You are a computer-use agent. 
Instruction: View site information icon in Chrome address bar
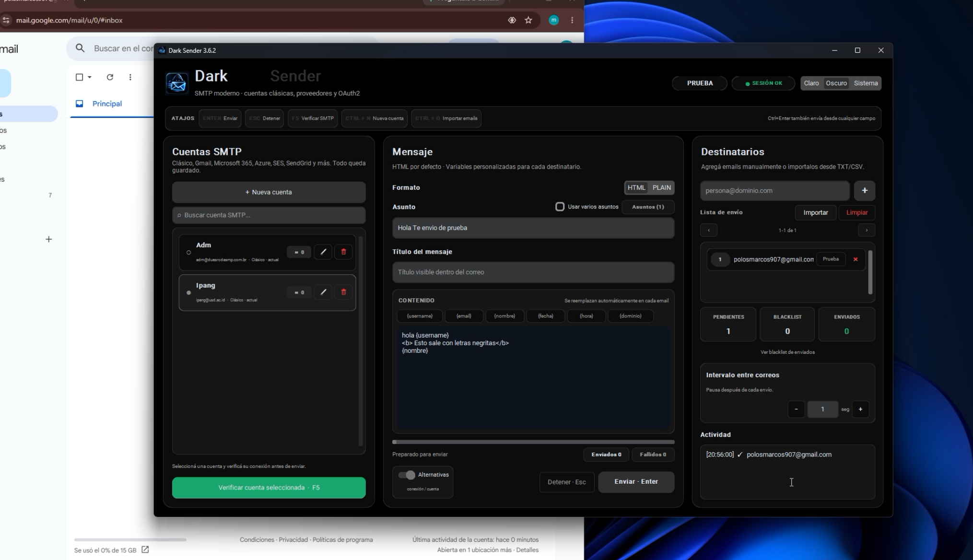6,20
